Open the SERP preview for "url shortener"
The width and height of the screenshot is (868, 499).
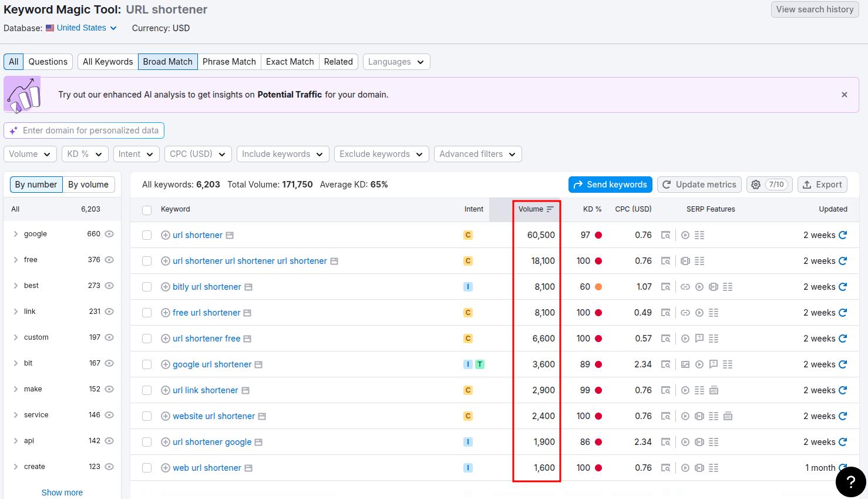229,235
